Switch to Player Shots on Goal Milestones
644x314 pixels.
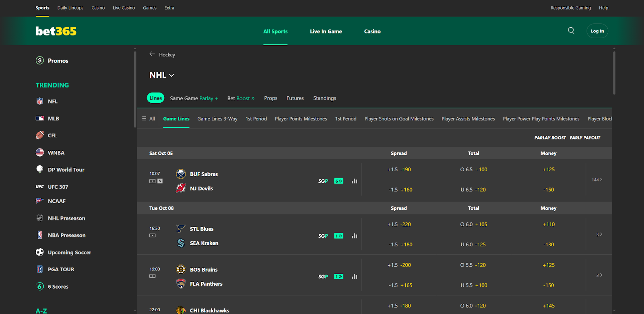click(x=399, y=119)
